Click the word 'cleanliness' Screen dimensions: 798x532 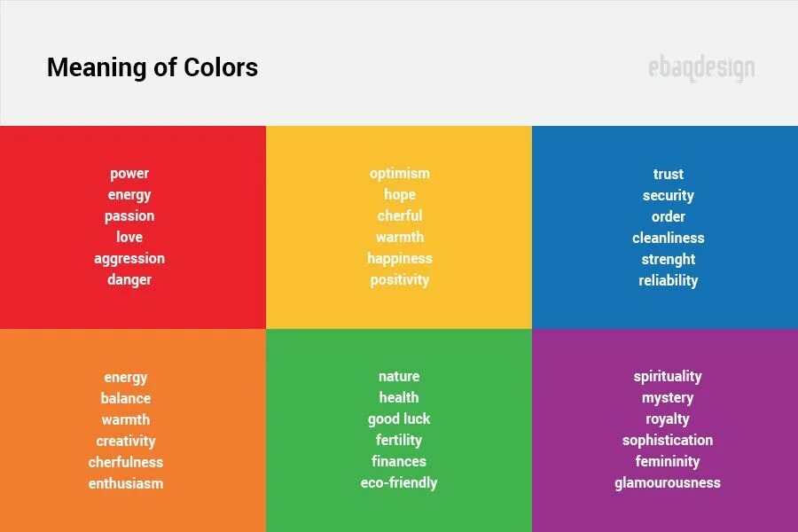coord(669,238)
